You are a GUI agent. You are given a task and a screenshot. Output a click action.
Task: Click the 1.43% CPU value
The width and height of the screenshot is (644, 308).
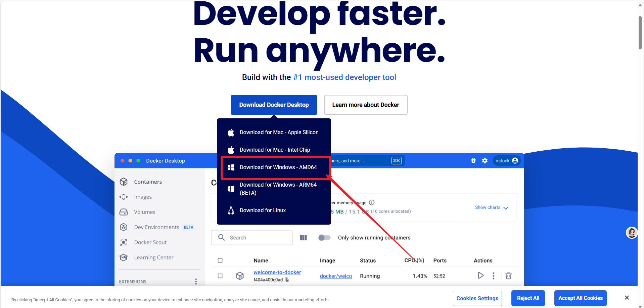(420, 276)
